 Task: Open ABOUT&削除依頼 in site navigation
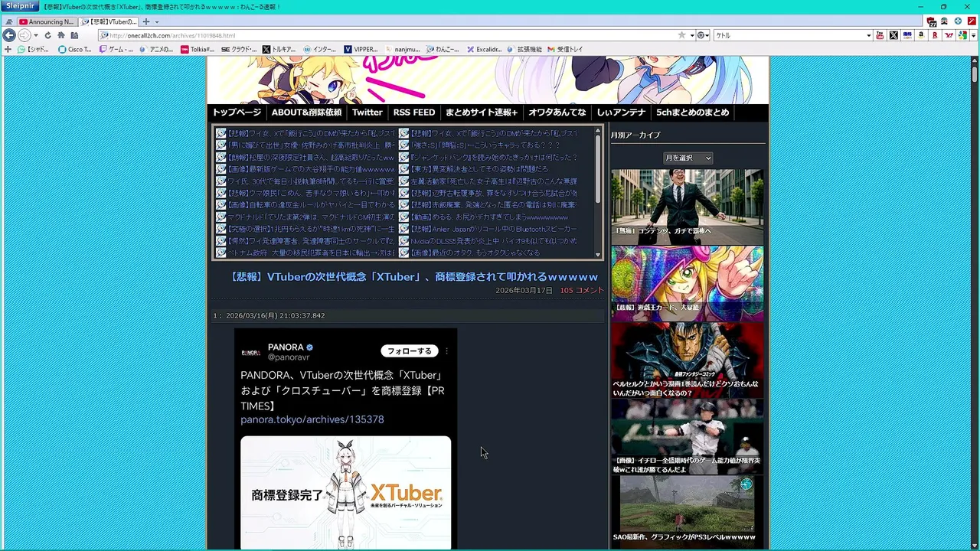306,112
